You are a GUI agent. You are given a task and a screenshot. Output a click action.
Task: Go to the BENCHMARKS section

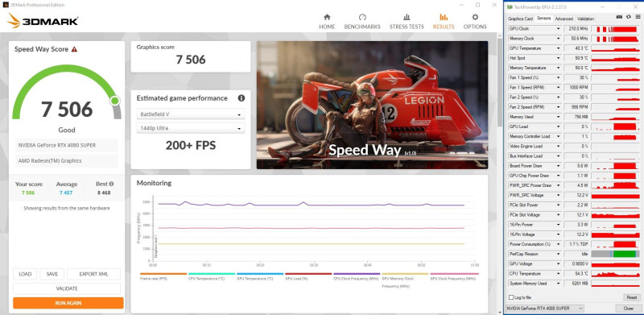[362, 22]
